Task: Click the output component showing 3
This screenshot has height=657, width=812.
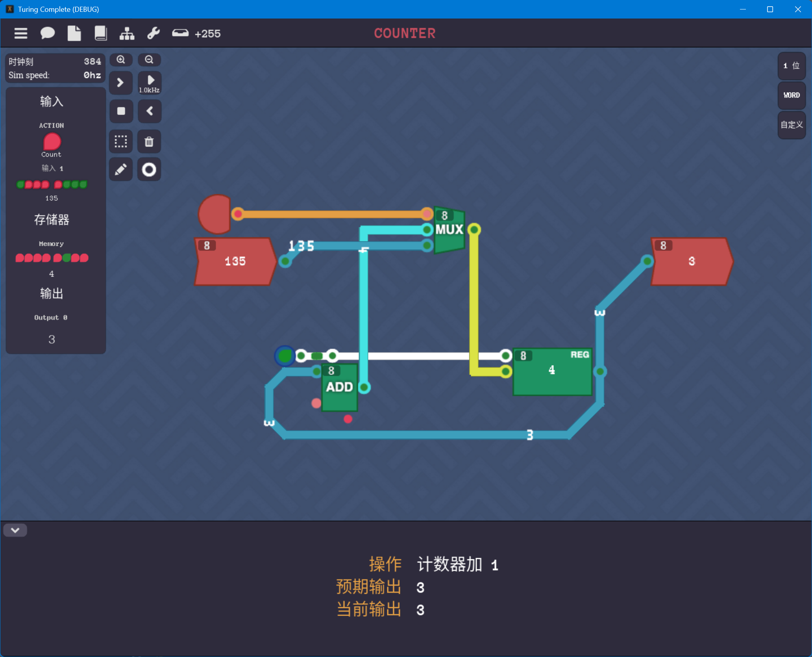Action: (692, 261)
